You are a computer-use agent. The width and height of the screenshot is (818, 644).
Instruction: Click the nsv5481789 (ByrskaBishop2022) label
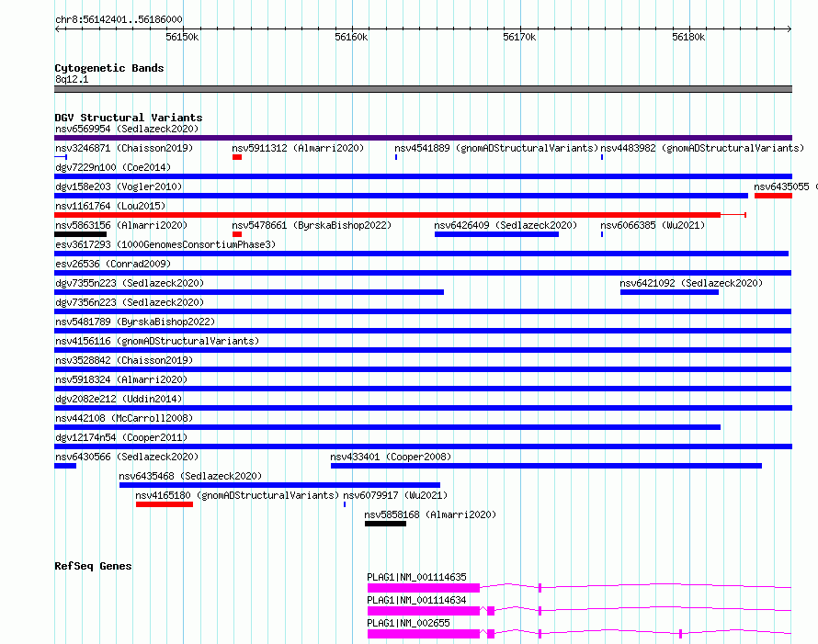(135, 322)
